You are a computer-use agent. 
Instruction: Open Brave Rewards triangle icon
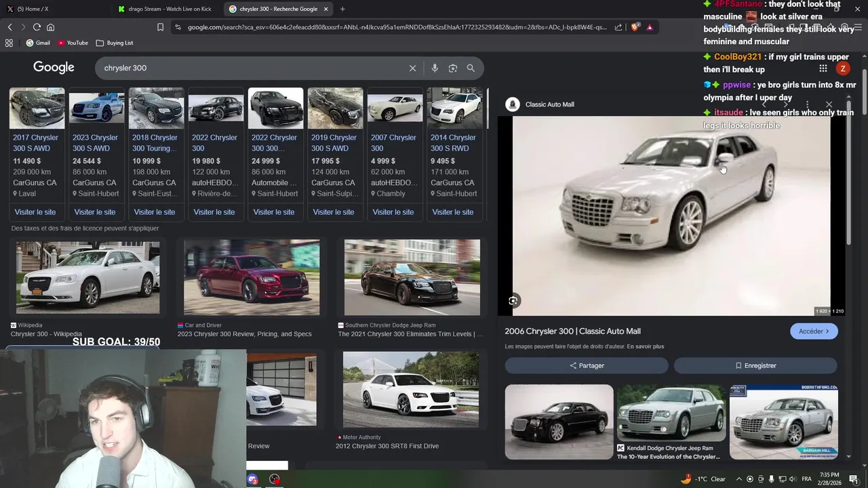(650, 27)
